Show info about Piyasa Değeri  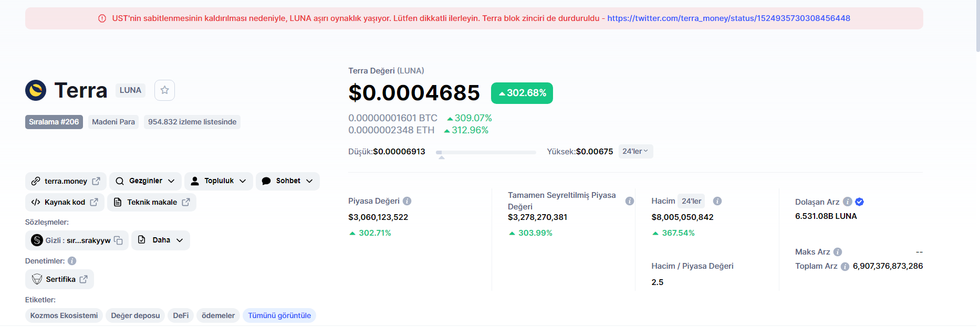click(407, 201)
